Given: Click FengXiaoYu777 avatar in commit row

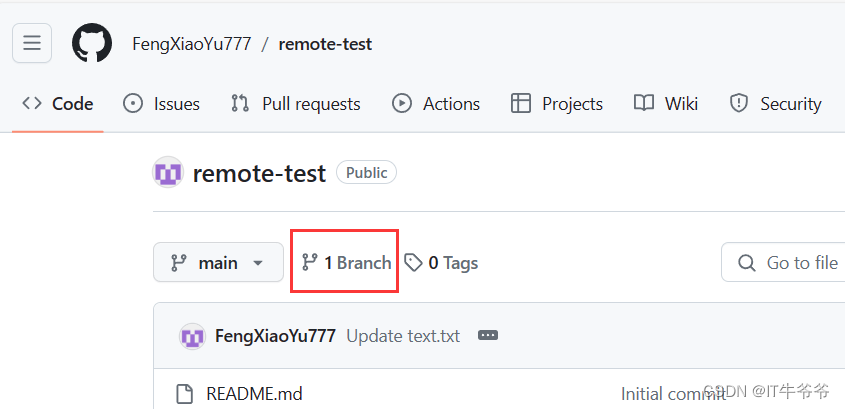Looking at the screenshot, I should [192, 336].
